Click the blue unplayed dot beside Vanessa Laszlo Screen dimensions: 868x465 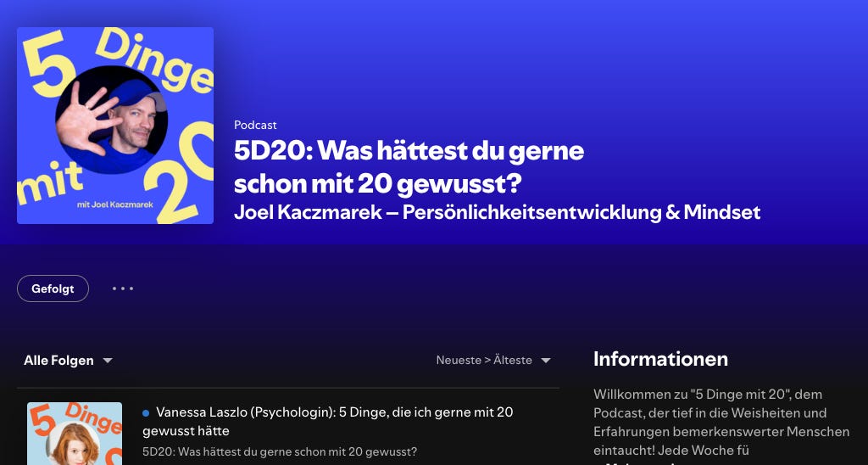tap(146, 413)
